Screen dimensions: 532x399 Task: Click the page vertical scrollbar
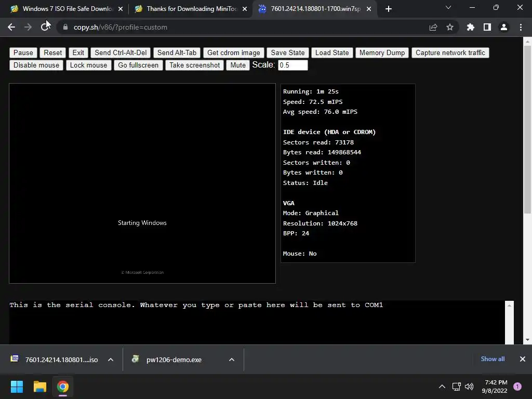[x=527, y=129]
